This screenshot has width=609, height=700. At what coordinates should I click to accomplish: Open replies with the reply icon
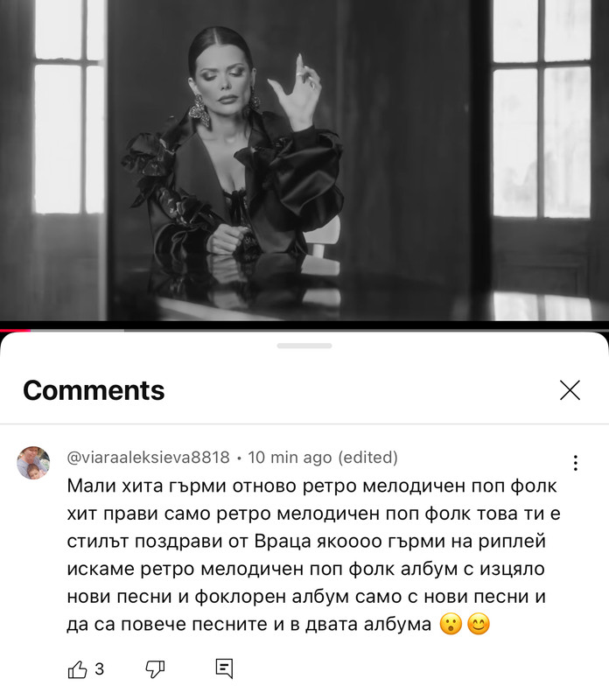point(224,668)
